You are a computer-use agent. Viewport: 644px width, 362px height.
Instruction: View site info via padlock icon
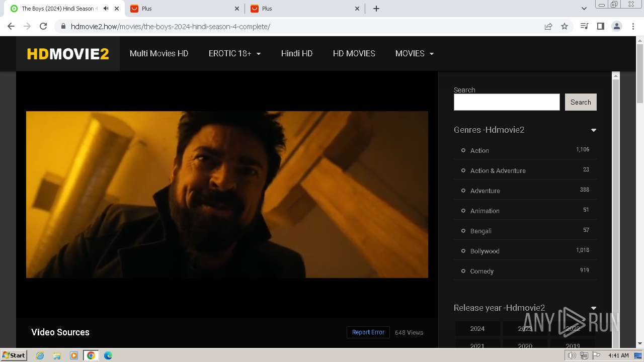63,26
